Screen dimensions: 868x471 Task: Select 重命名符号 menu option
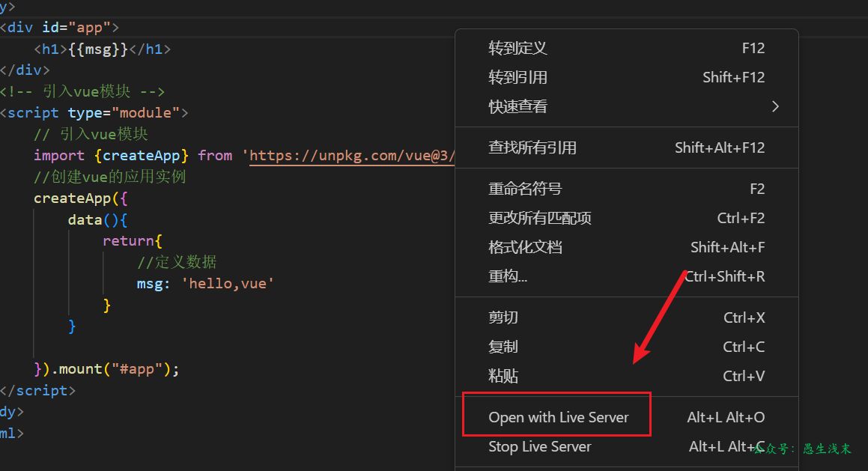(x=525, y=189)
